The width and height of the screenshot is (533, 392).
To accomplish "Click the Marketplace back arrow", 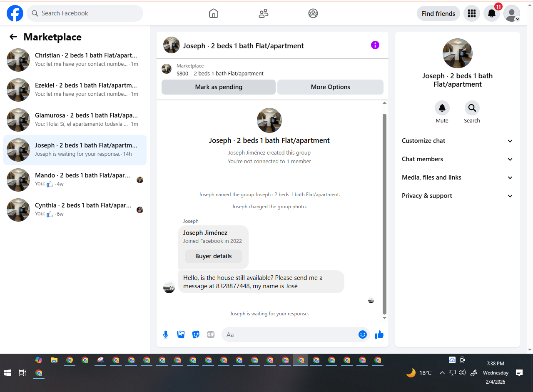I will point(13,37).
